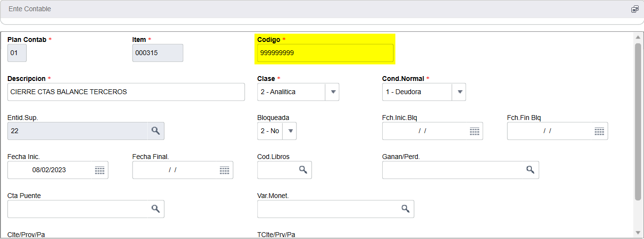Click the Ganan/Perd. lookup magnifier icon

pyautogui.click(x=530, y=170)
